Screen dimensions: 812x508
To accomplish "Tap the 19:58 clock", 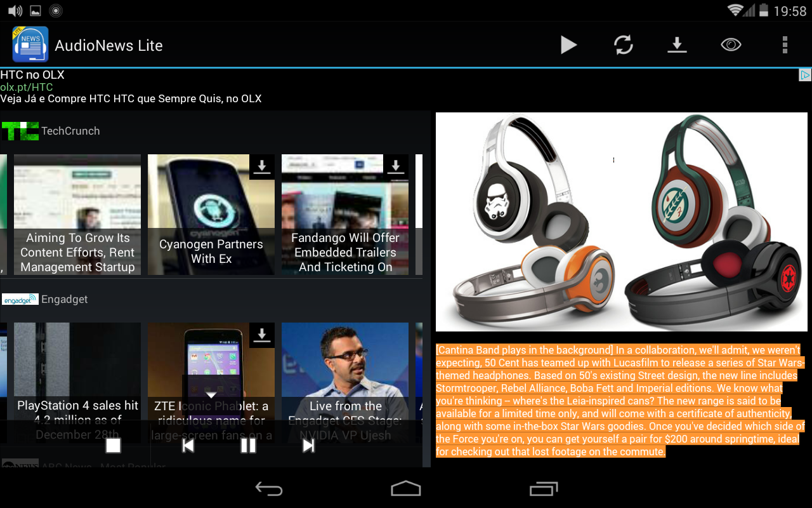I will 790,11.
